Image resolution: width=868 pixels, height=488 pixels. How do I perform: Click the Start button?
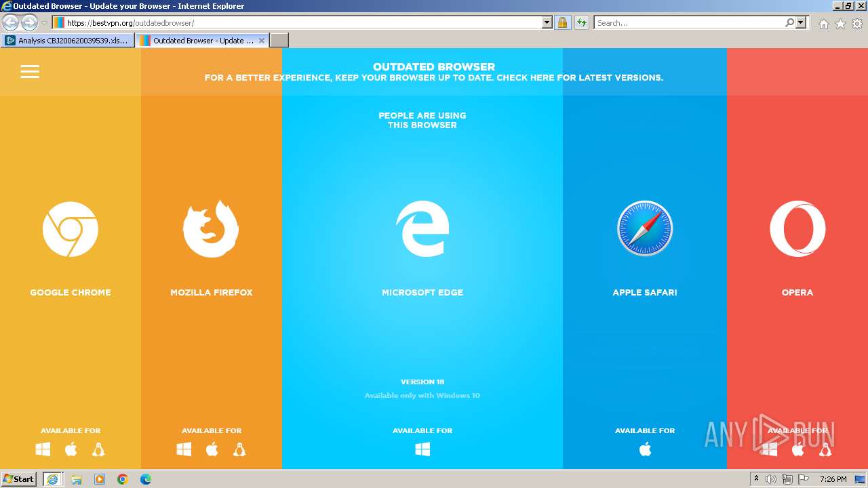coord(18,479)
